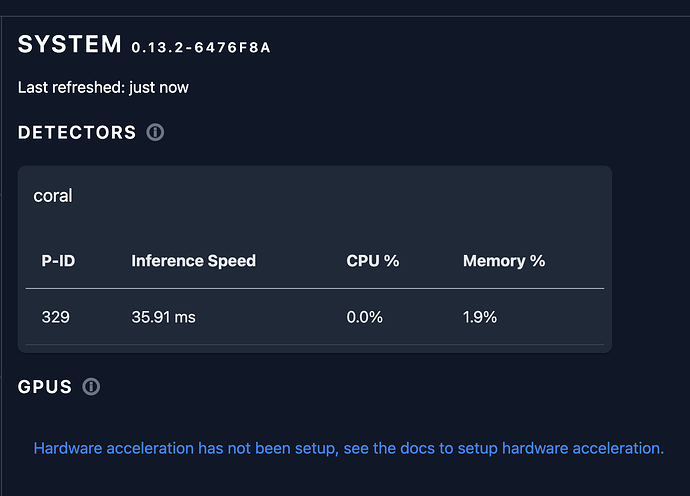Click the P-ID column header

tap(58, 261)
